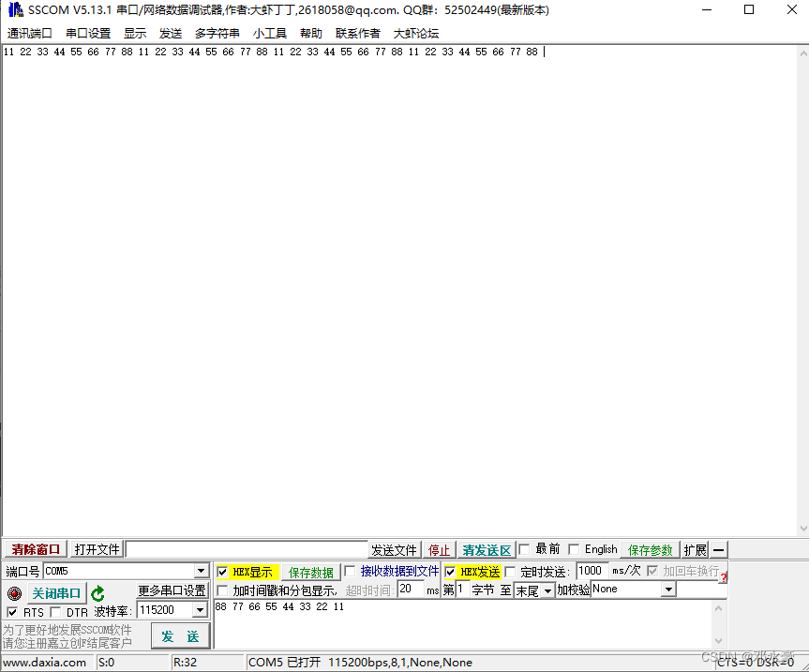Enable 接收数据到文件 option
This screenshot has height=672, width=809.
[349, 571]
